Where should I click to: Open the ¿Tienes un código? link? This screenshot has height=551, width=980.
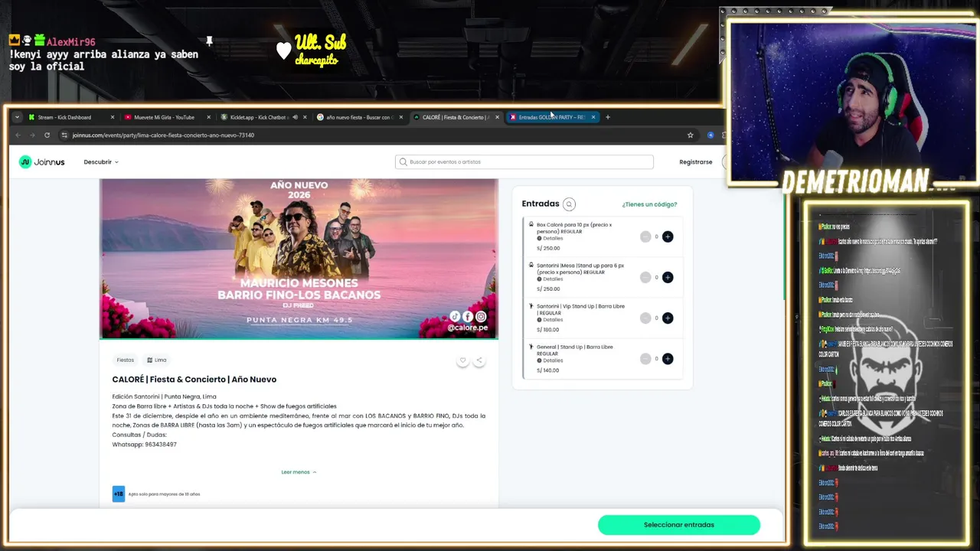(x=649, y=204)
